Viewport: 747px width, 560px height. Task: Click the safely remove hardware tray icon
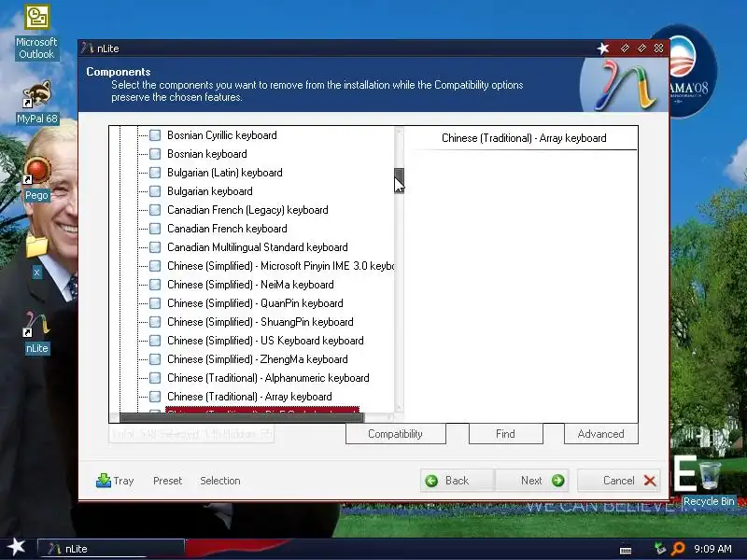[x=660, y=549]
